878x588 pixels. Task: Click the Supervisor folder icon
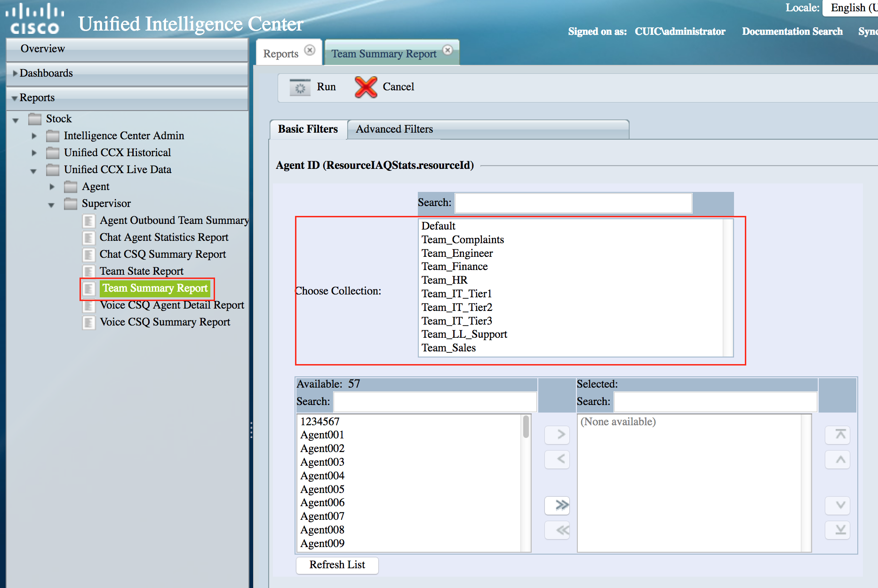[71, 204]
